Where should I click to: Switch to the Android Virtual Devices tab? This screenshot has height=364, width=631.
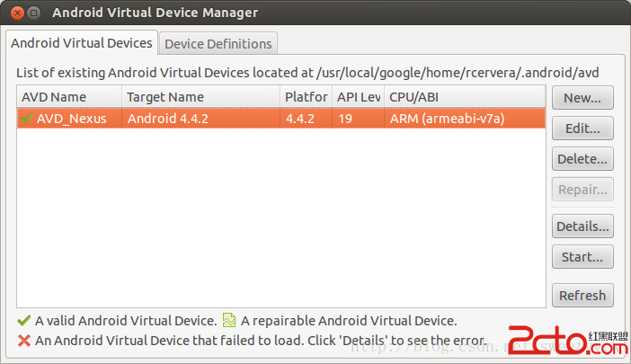[82, 43]
